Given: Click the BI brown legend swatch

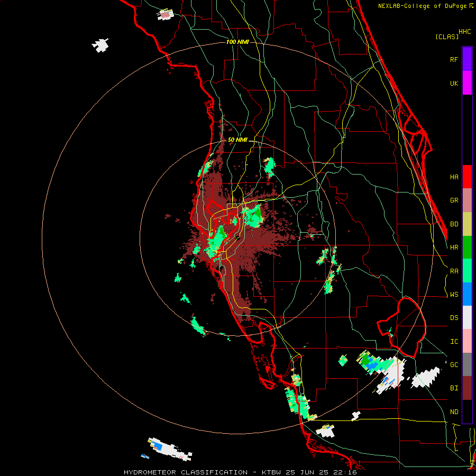Looking at the screenshot, I should 467,388.
